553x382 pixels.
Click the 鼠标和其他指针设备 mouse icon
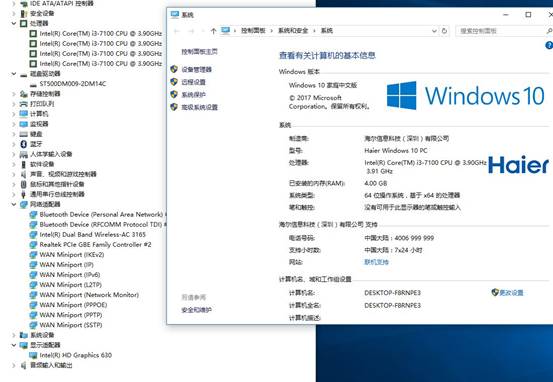pos(24,184)
